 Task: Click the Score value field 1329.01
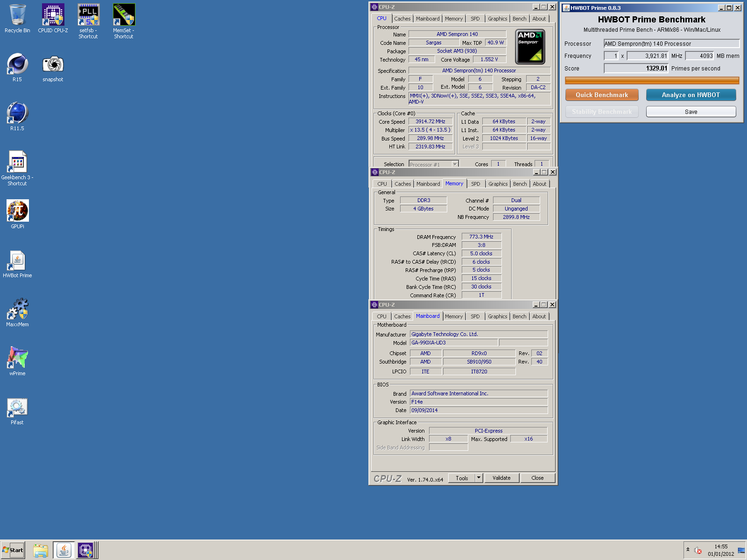pyautogui.click(x=636, y=68)
